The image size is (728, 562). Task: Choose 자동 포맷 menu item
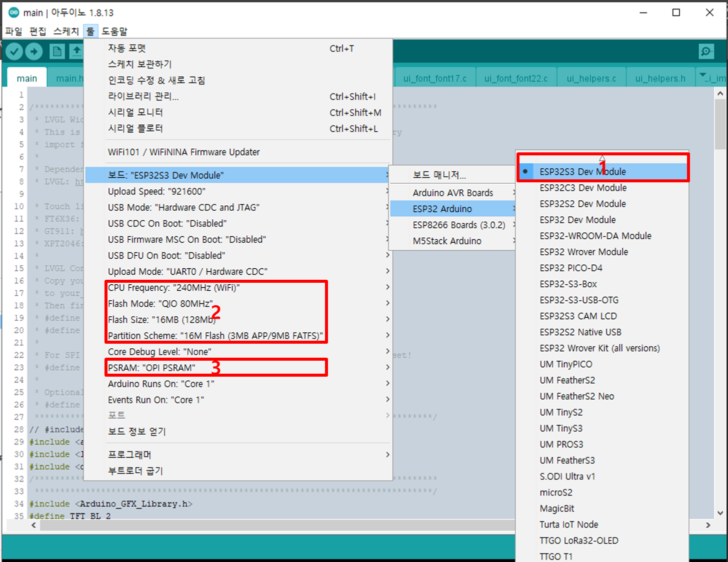click(238, 48)
